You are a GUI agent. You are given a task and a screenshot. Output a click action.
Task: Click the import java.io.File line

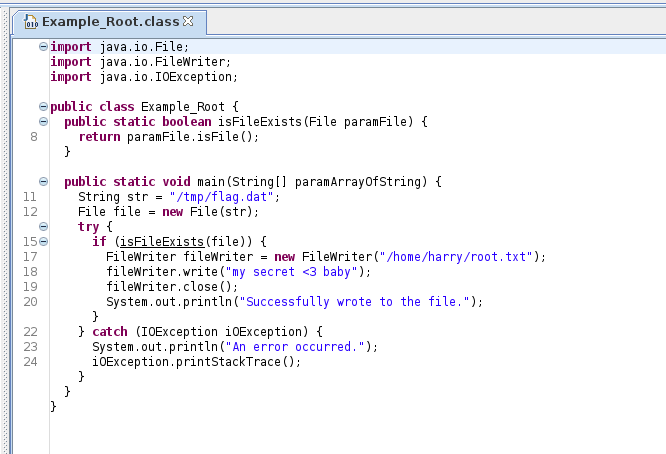click(119, 47)
